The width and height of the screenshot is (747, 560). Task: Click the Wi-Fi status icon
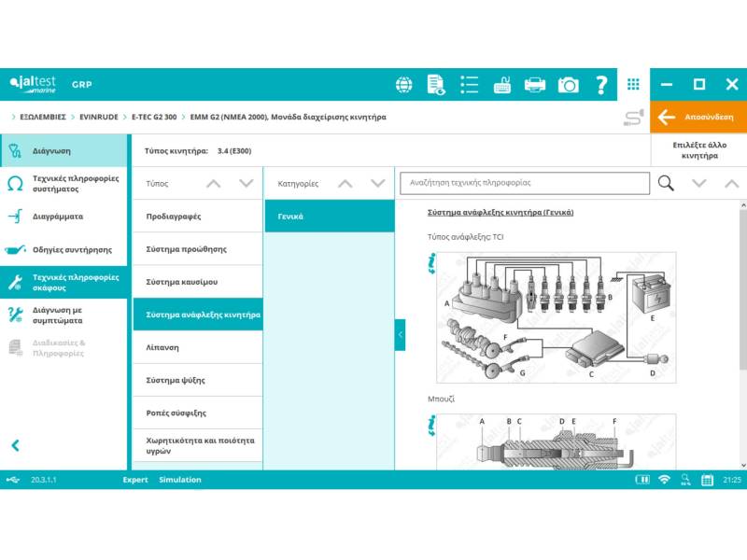pyautogui.click(x=664, y=480)
